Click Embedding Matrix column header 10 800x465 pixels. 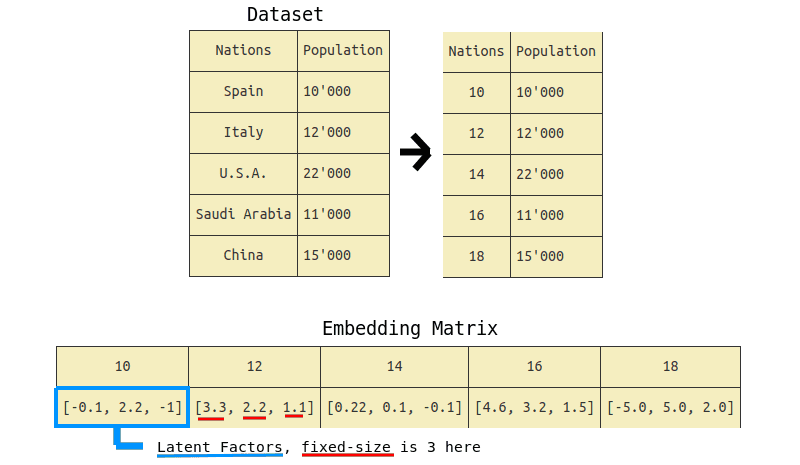tap(122, 366)
